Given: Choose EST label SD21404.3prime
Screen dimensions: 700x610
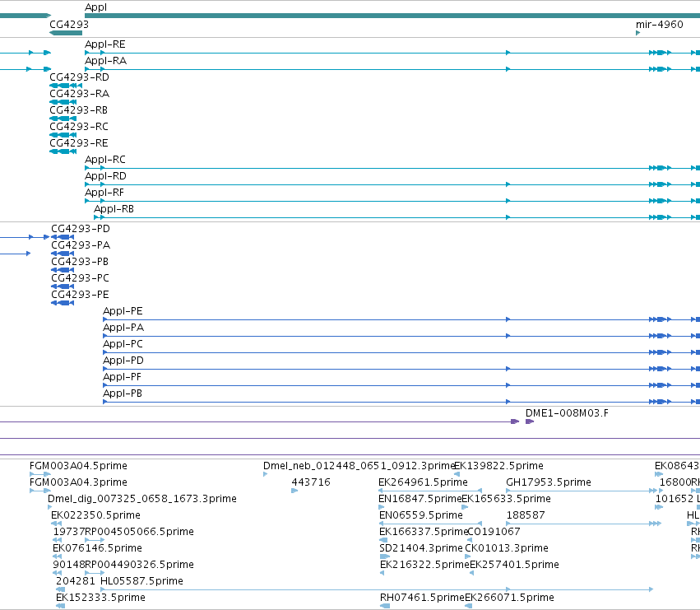Looking at the screenshot, I should 421,549.
